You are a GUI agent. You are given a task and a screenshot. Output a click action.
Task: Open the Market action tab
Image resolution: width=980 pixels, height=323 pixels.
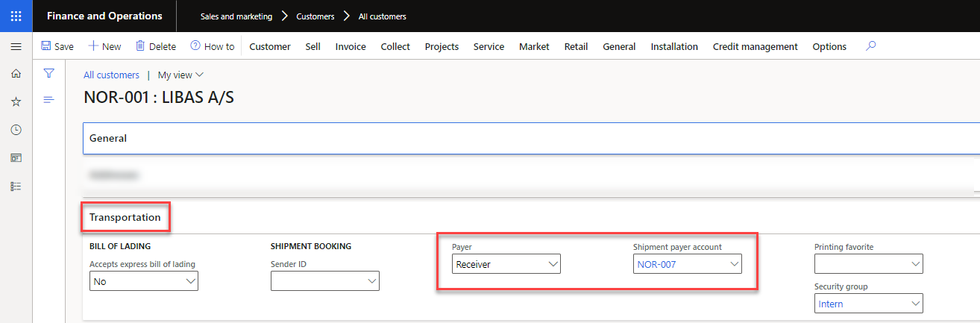pyautogui.click(x=534, y=46)
